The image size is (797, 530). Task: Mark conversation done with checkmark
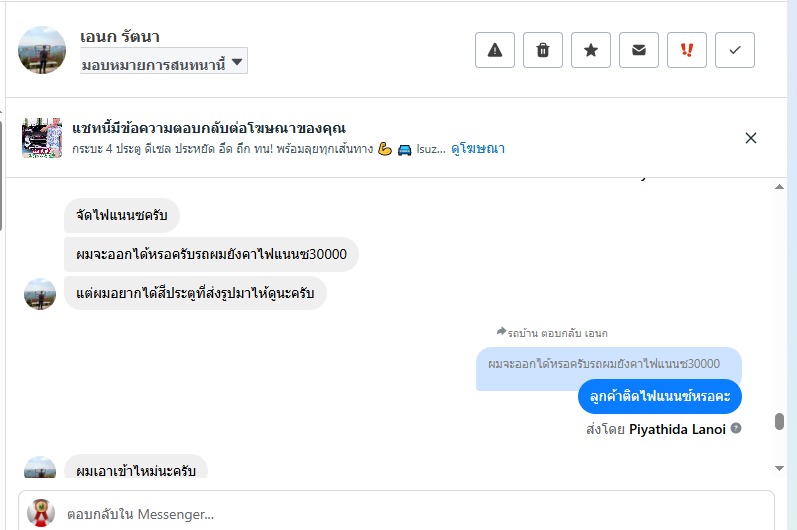735,50
